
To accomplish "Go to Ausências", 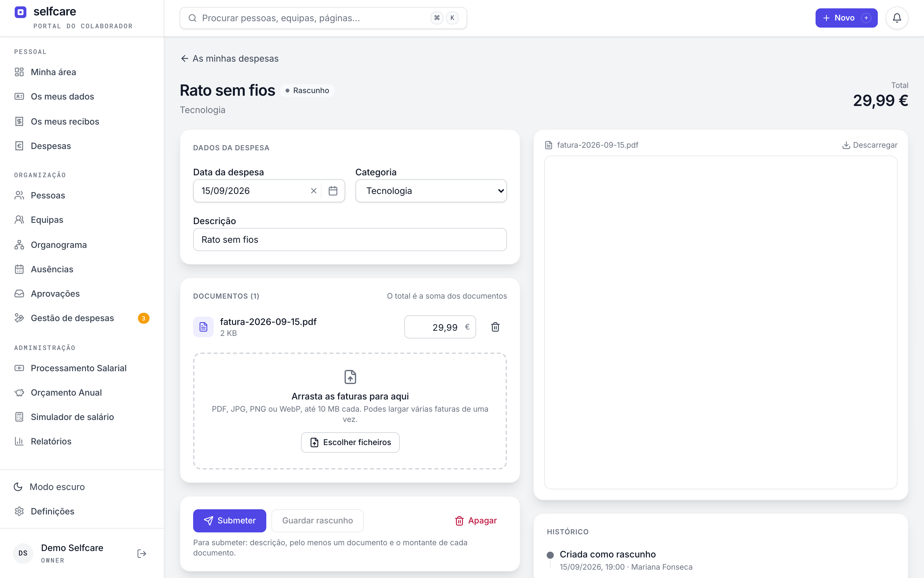I will tap(82, 269).
